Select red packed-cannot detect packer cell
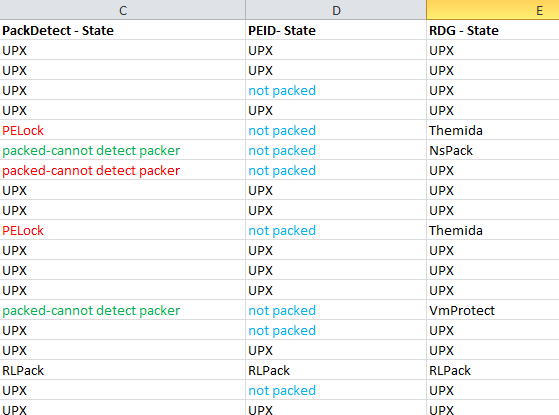The height and width of the screenshot is (415, 559). click(x=123, y=170)
